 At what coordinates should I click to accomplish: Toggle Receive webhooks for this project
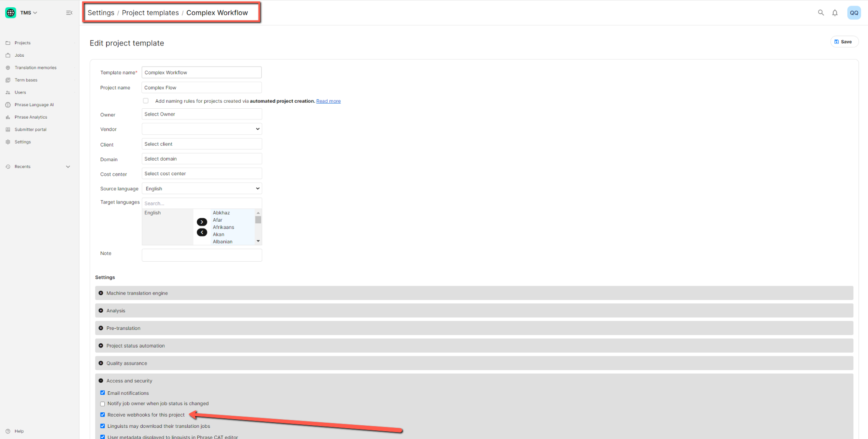[103, 415]
